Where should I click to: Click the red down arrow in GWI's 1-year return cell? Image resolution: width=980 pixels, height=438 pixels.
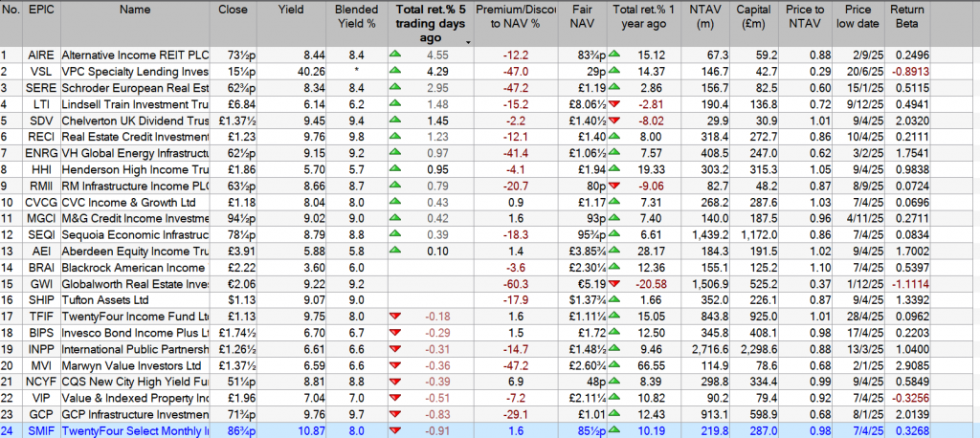614,283
